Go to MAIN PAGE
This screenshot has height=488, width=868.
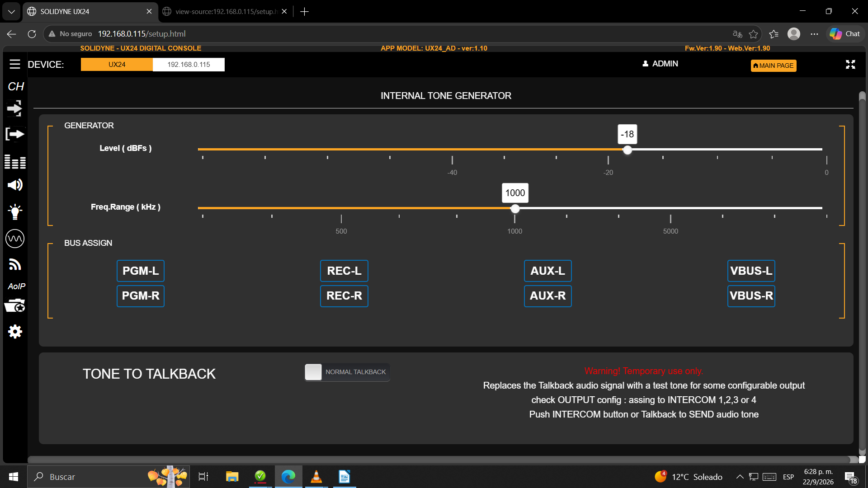point(774,66)
